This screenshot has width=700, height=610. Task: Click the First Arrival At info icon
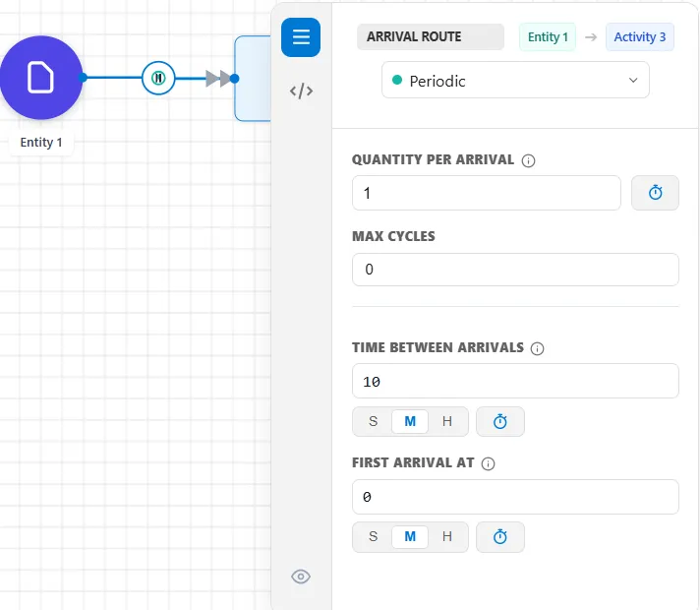pos(488,463)
